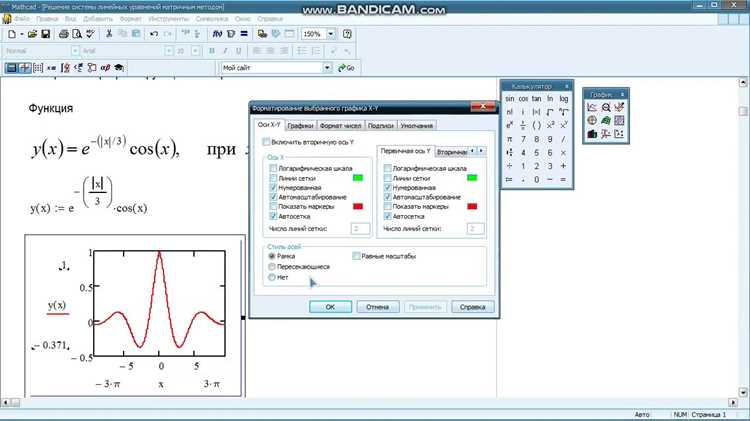Insert pi from the Calculator palette
The height and width of the screenshot is (421, 750).
coord(509,139)
